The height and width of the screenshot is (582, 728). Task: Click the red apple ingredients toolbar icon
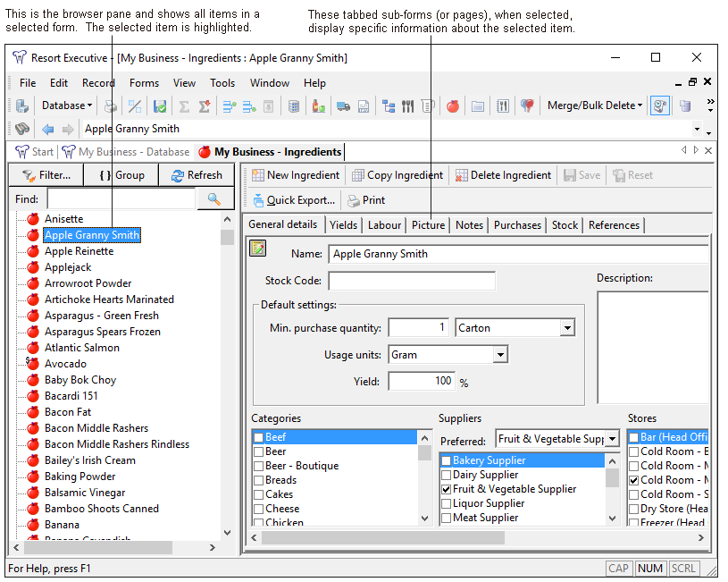click(x=453, y=106)
